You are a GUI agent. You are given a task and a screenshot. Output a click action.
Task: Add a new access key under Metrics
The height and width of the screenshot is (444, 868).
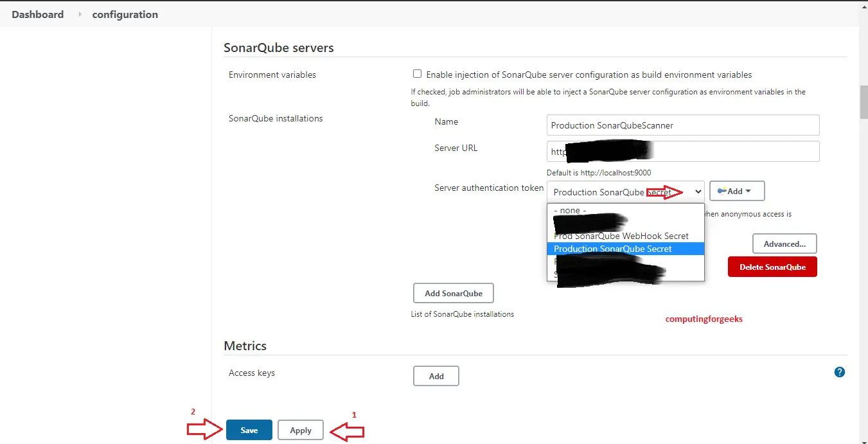[x=436, y=376]
